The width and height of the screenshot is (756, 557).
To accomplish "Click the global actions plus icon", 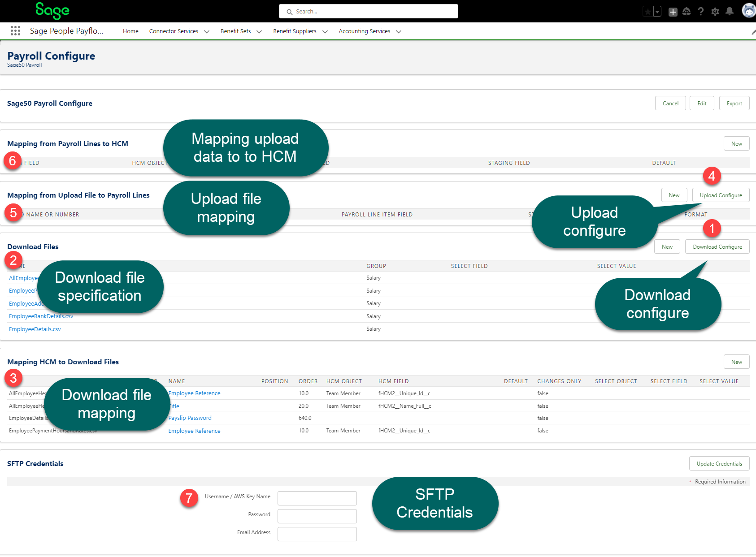I will (673, 12).
